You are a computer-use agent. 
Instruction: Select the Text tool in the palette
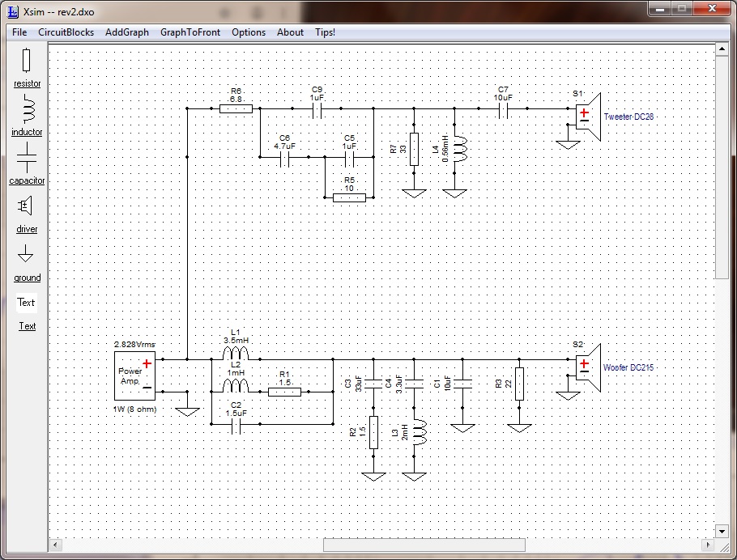[x=26, y=303]
